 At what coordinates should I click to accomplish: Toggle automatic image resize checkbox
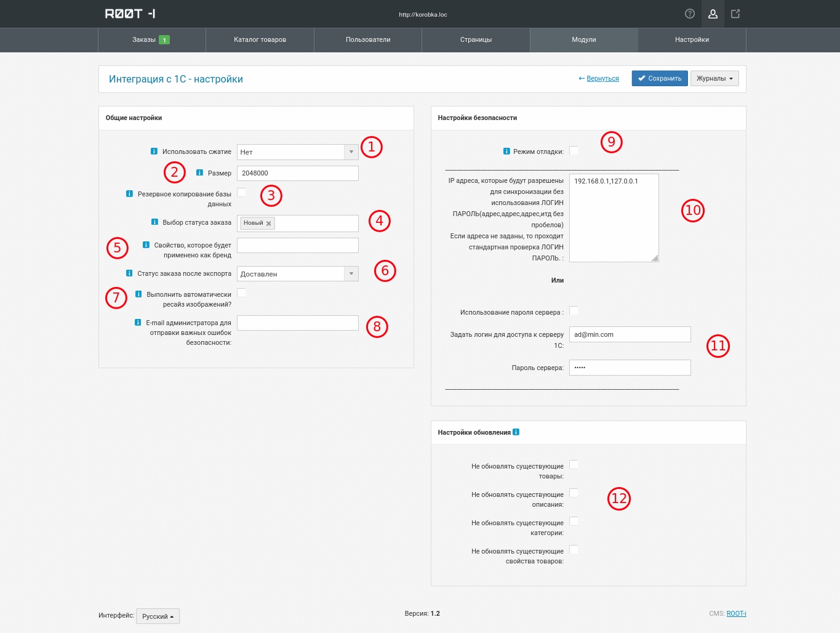241,292
